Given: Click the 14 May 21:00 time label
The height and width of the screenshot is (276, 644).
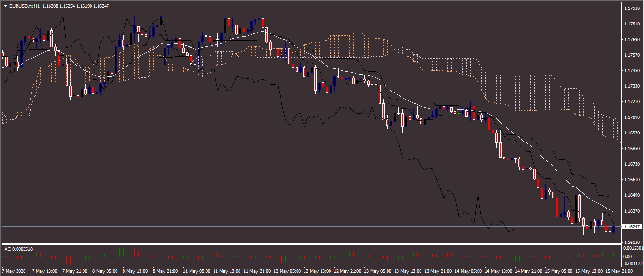Looking at the screenshot, I should 528,272.
